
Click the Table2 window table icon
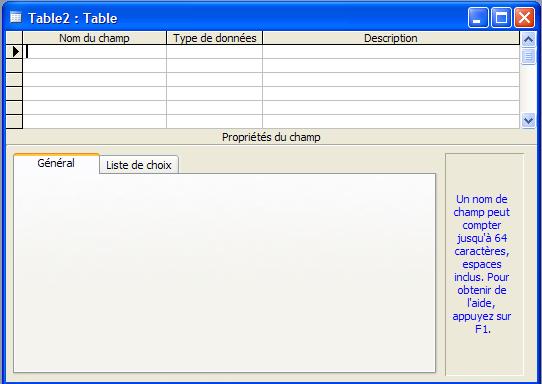pyautogui.click(x=16, y=17)
